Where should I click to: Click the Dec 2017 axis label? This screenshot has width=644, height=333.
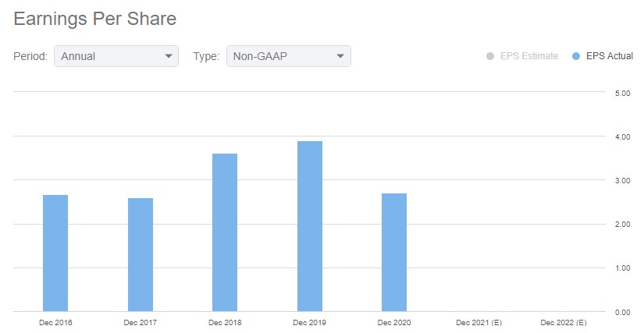pyautogui.click(x=140, y=323)
